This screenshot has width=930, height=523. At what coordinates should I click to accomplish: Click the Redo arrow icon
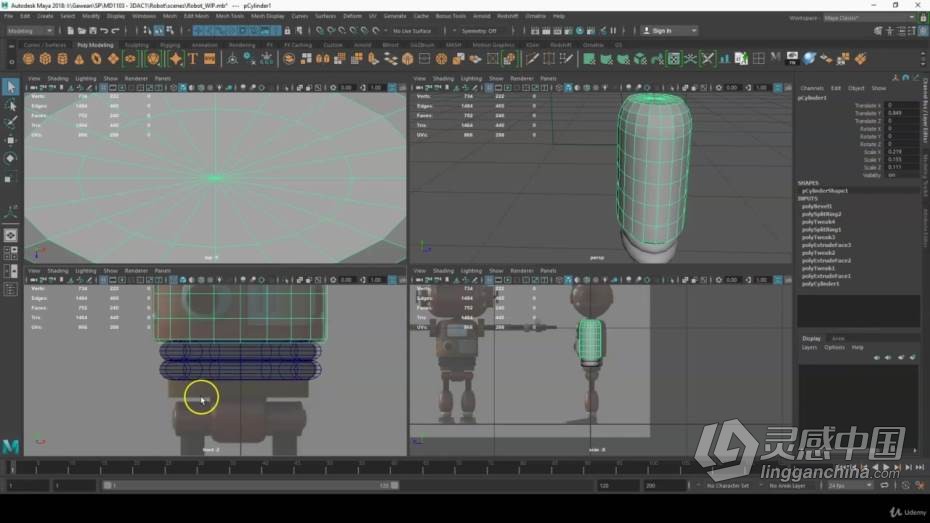(116, 31)
